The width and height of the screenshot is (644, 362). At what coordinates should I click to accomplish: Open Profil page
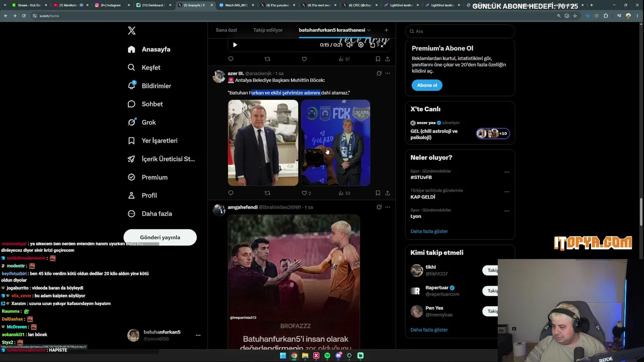(142, 195)
